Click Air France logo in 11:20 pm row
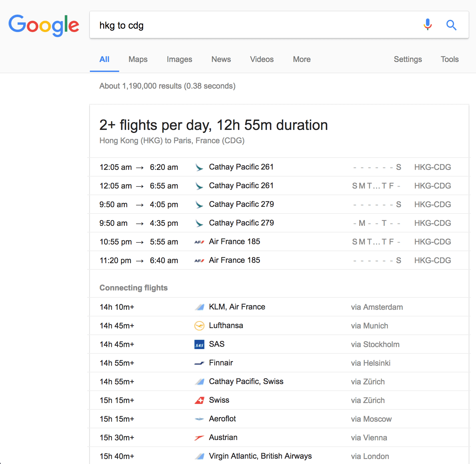The width and height of the screenshot is (476, 464). pos(199,260)
